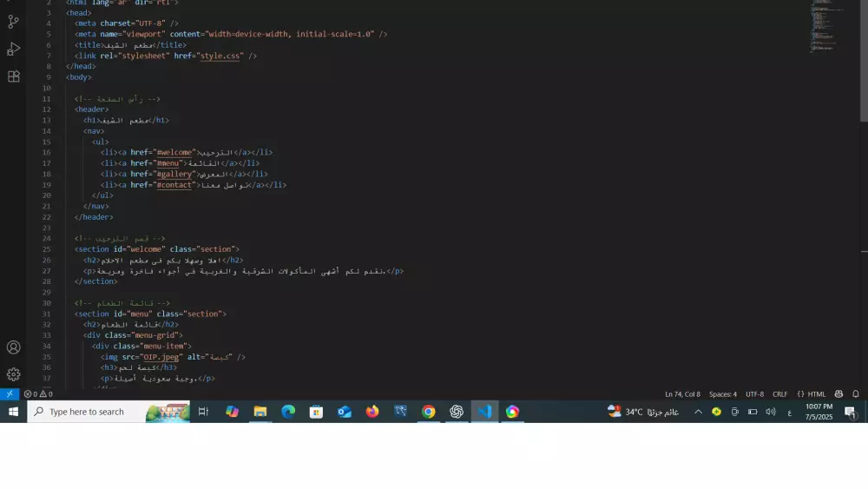Switch to Google Chrome on the taskbar
868x489 pixels.
[429, 412]
